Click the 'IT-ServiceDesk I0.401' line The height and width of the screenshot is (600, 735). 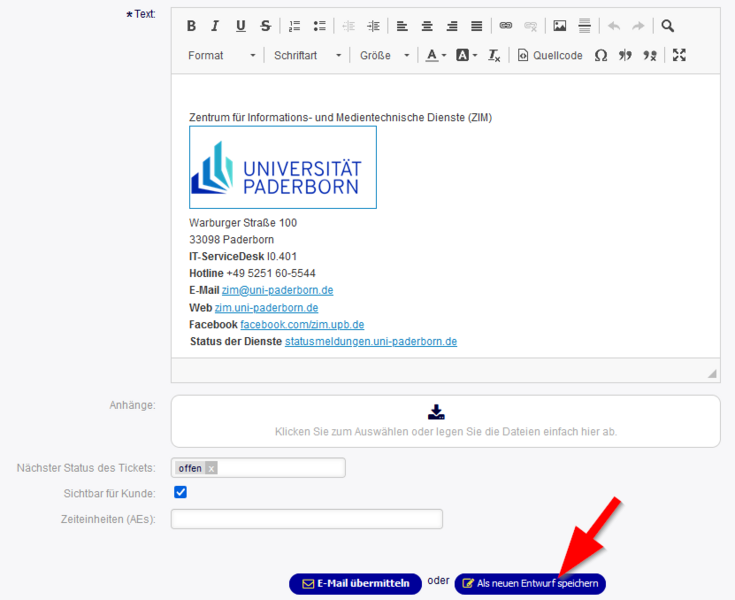(243, 256)
